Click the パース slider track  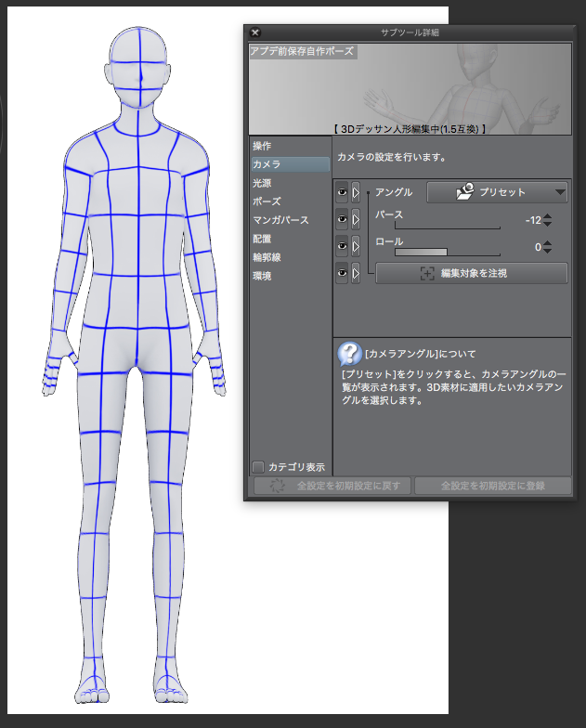448,227
